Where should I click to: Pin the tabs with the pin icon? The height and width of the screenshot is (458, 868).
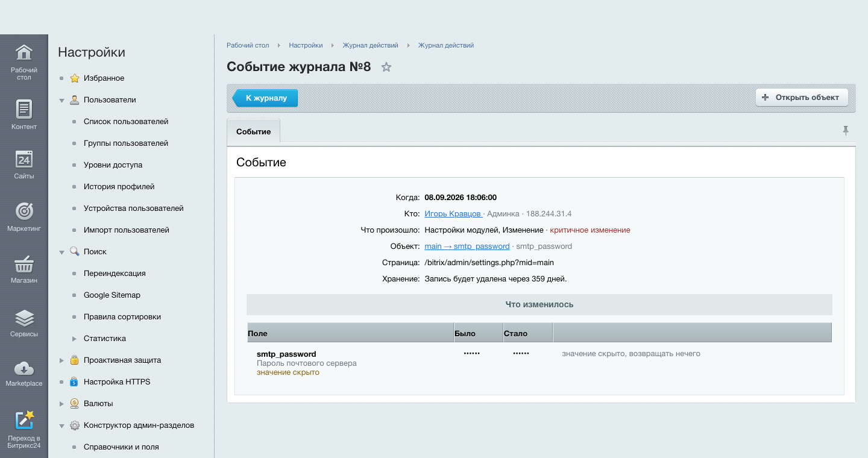point(846,130)
